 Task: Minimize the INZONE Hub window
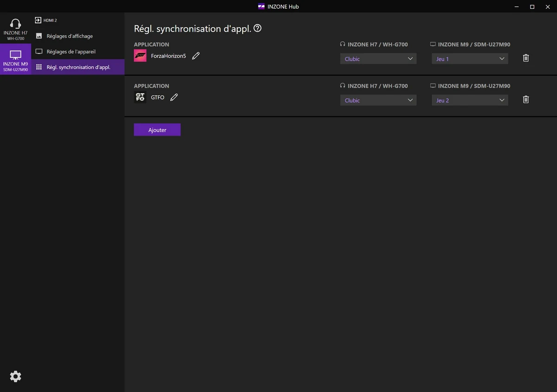click(518, 6)
